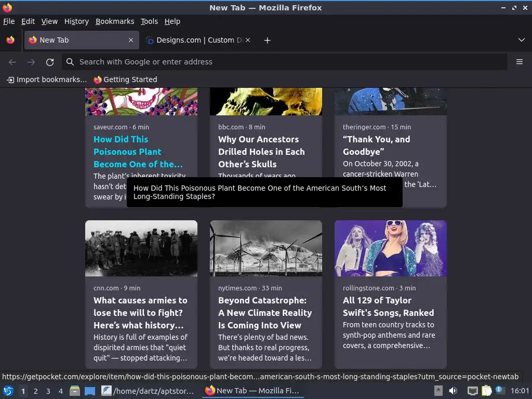Switch to workspace 2 in taskbar
The width and height of the screenshot is (532, 399).
[x=36, y=391]
